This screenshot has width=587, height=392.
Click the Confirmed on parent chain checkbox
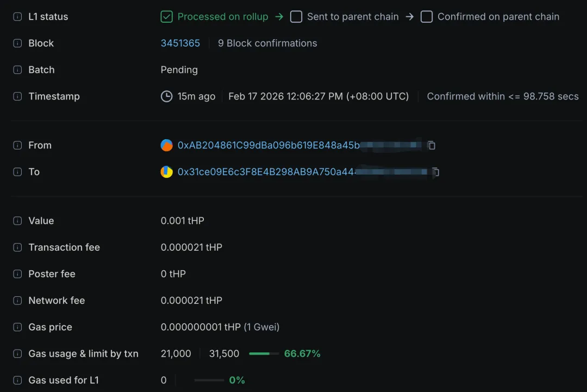(427, 17)
